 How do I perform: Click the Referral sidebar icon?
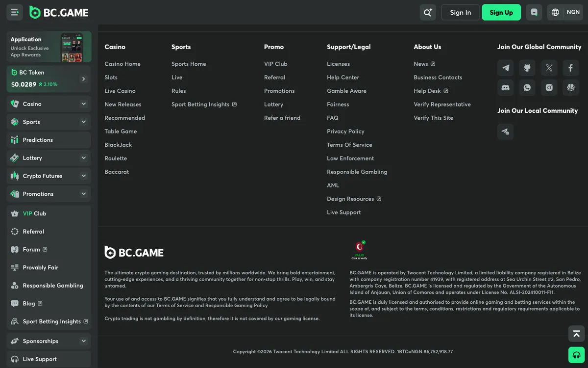pos(14,232)
